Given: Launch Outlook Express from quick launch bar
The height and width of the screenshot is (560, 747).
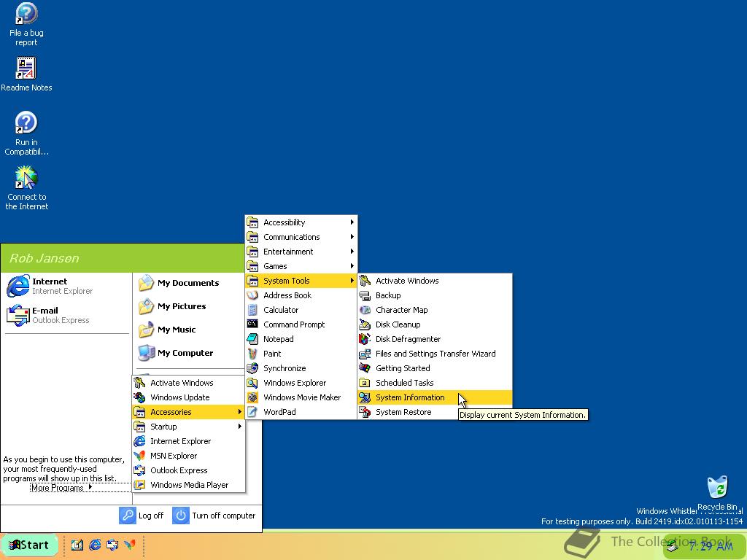Looking at the screenshot, I should (112, 545).
